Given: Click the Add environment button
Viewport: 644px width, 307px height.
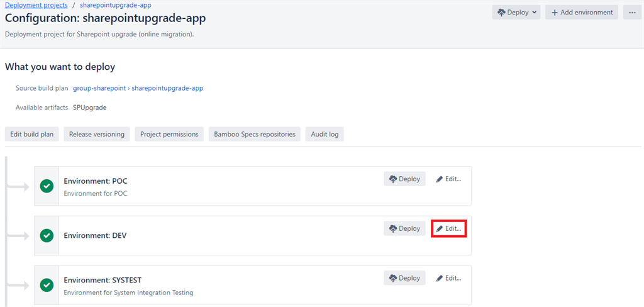Looking at the screenshot, I should tap(582, 13).
